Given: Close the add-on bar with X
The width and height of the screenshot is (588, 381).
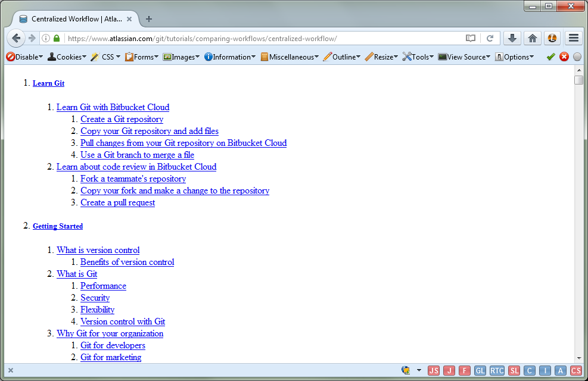Looking at the screenshot, I should pos(11,370).
